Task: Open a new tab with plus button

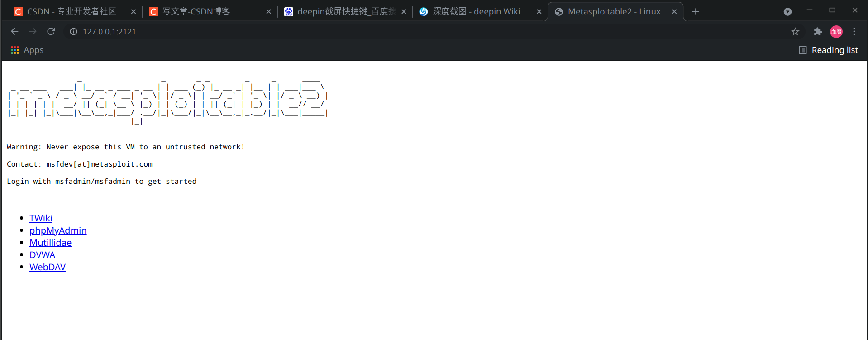Action: 696,11
